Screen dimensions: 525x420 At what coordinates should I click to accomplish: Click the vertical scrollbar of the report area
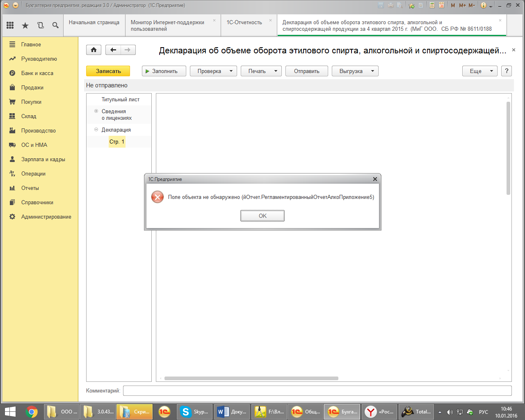click(509, 148)
